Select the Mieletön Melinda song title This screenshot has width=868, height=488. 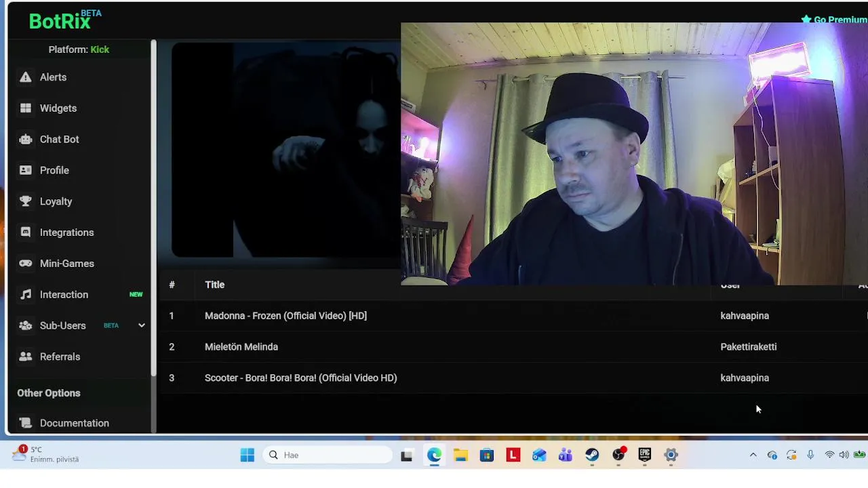(x=241, y=347)
